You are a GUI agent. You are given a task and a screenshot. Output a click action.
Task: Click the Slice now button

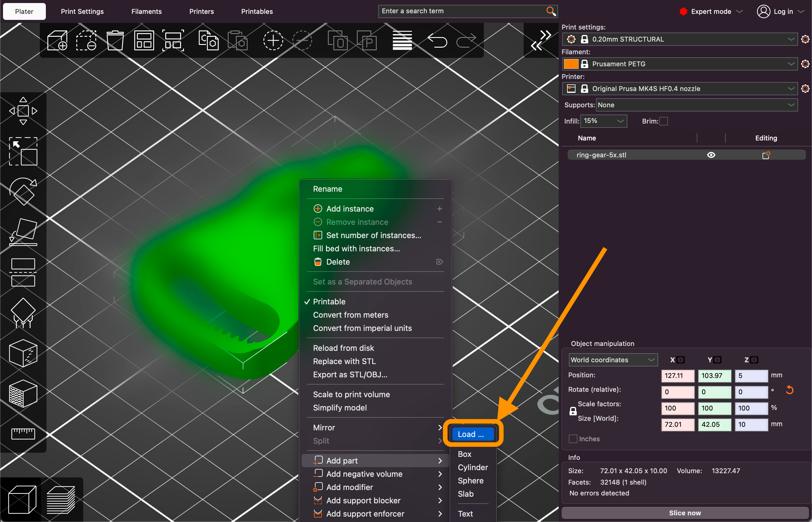(x=685, y=513)
